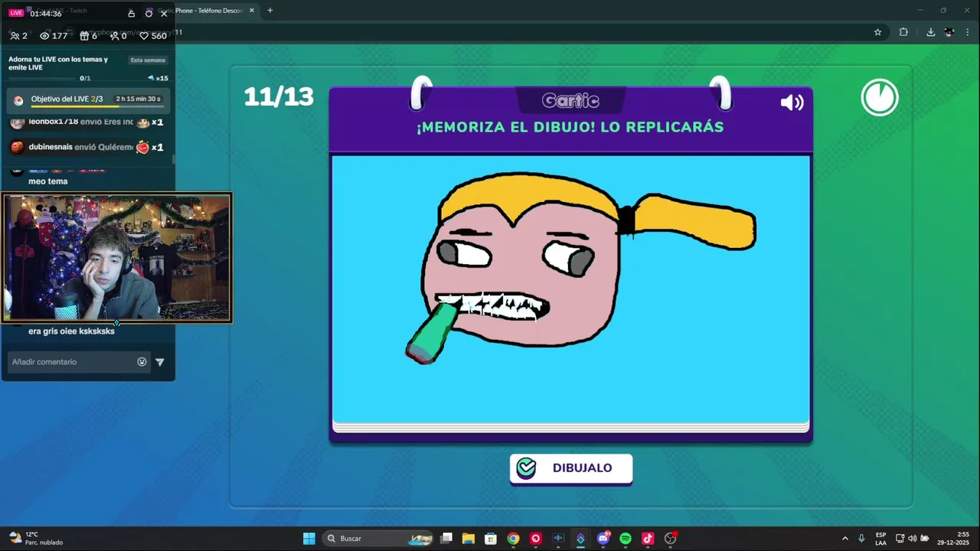Click the taskbar Buscar search box
This screenshot has width=980, height=551.
point(378,539)
